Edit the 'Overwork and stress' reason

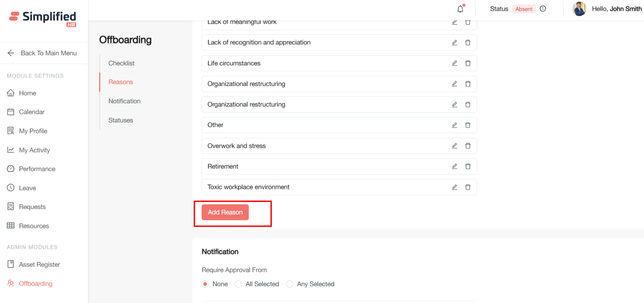[x=454, y=146]
